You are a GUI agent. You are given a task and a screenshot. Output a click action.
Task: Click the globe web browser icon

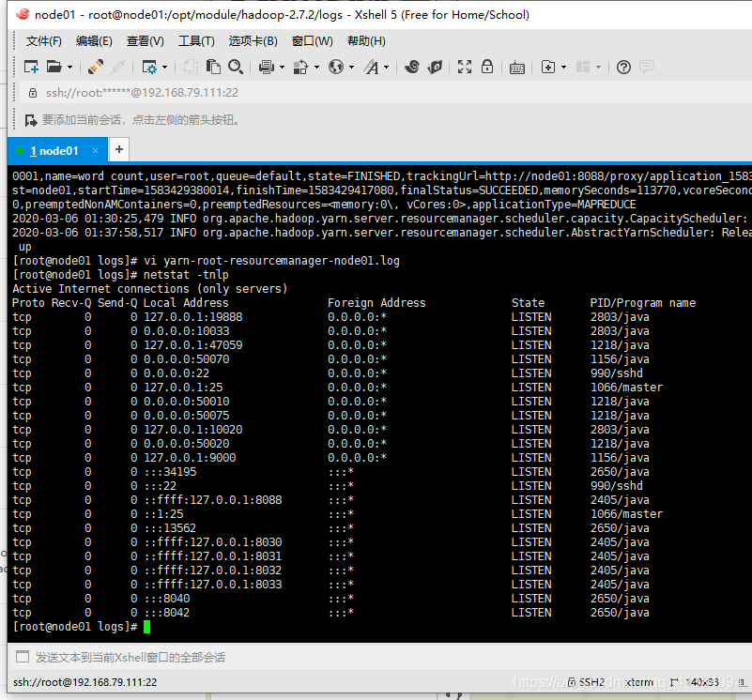(336, 67)
